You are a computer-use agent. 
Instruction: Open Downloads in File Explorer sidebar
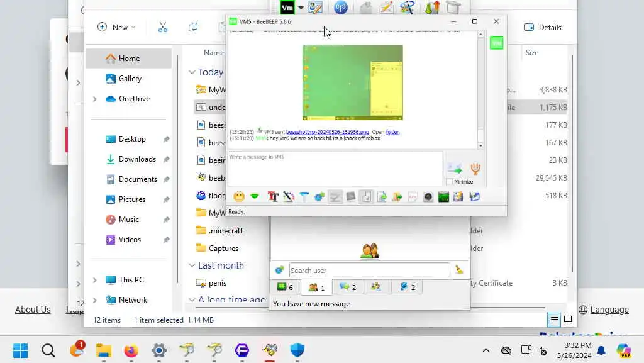[137, 159]
